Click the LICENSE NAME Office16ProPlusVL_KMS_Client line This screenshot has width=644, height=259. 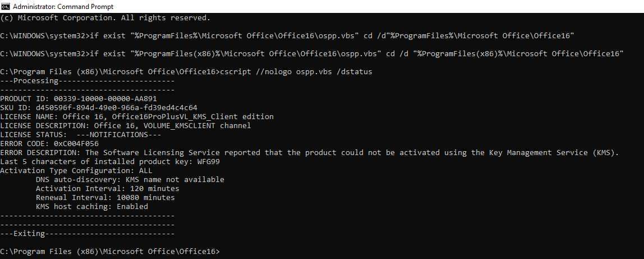[137, 117]
